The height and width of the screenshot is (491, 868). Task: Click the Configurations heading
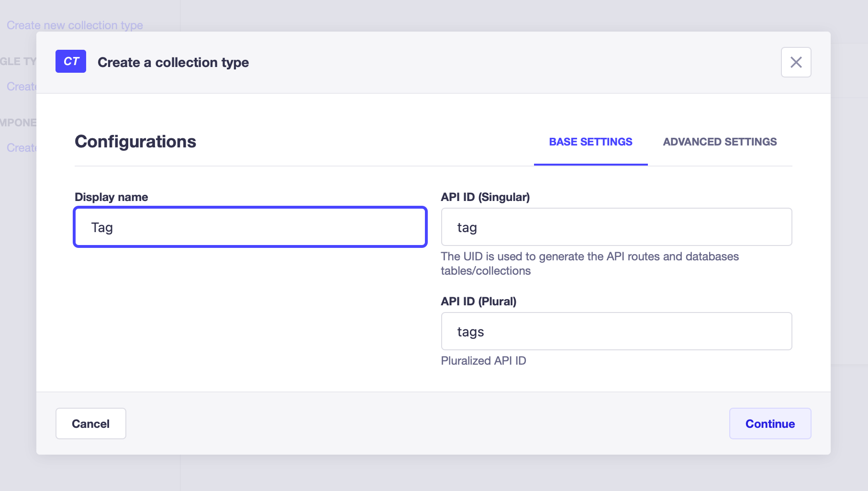[135, 142]
